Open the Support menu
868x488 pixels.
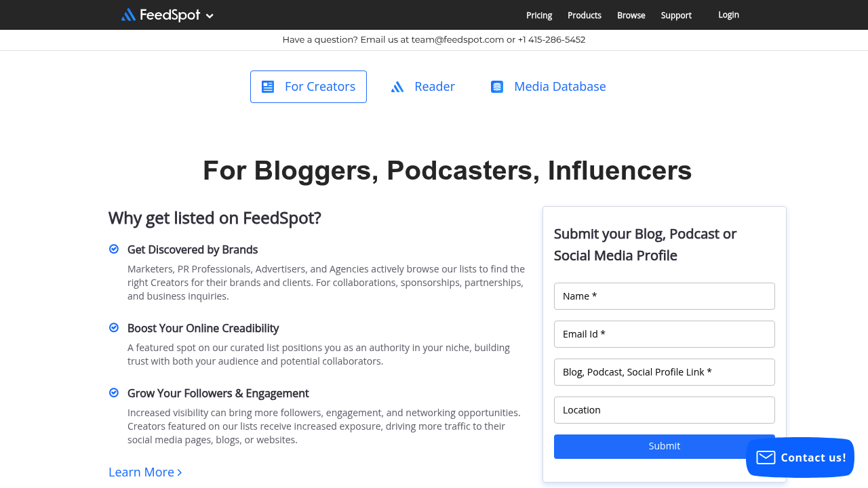point(676,15)
